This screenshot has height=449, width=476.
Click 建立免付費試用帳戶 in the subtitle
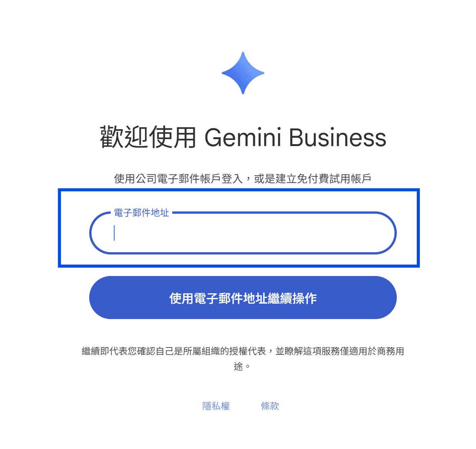click(x=323, y=179)
